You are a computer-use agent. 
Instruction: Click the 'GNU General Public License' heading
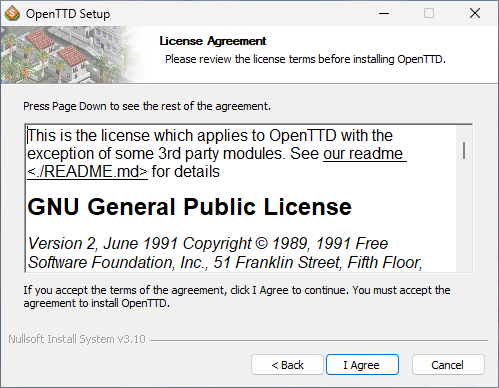189,207
